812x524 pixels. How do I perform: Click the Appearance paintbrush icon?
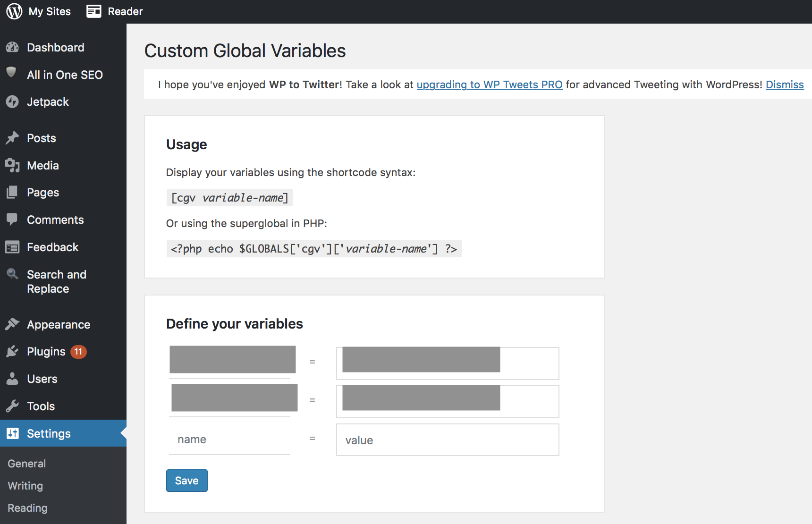[12, 324]
